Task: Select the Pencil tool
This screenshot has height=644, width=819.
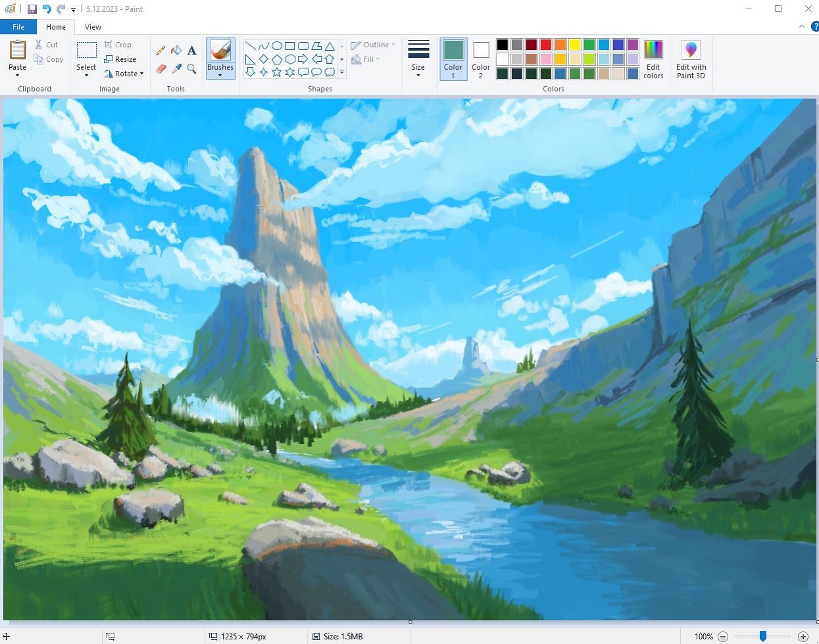Action: click(161, 51)
